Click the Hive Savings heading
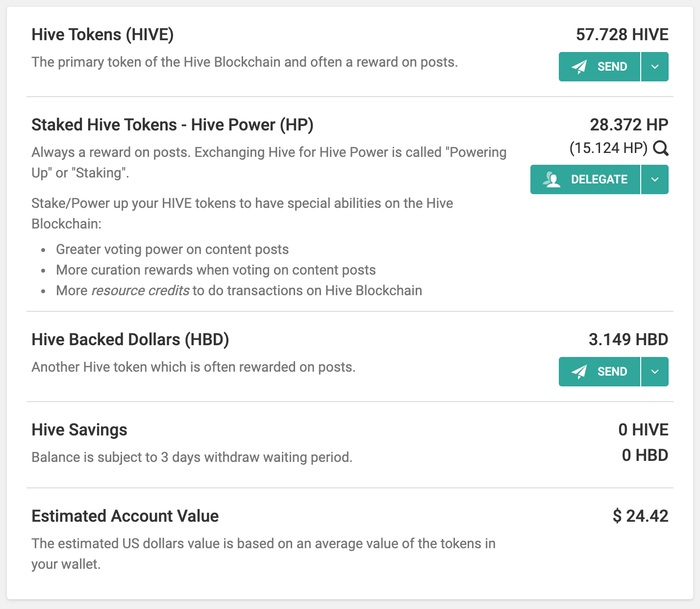 click(79, 430)
